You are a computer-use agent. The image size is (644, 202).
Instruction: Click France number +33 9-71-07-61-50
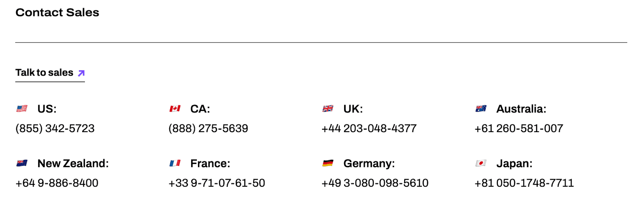[x=217, y=183]
